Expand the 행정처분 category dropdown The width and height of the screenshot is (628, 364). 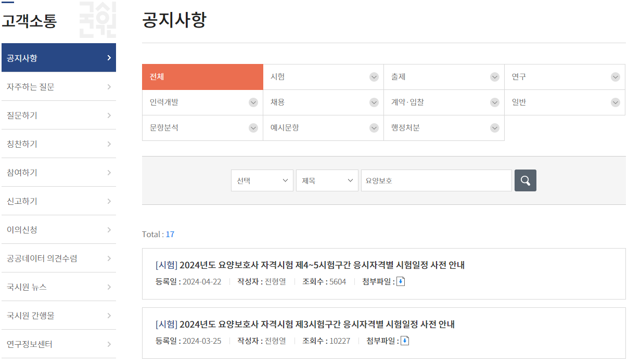point(494,127)
